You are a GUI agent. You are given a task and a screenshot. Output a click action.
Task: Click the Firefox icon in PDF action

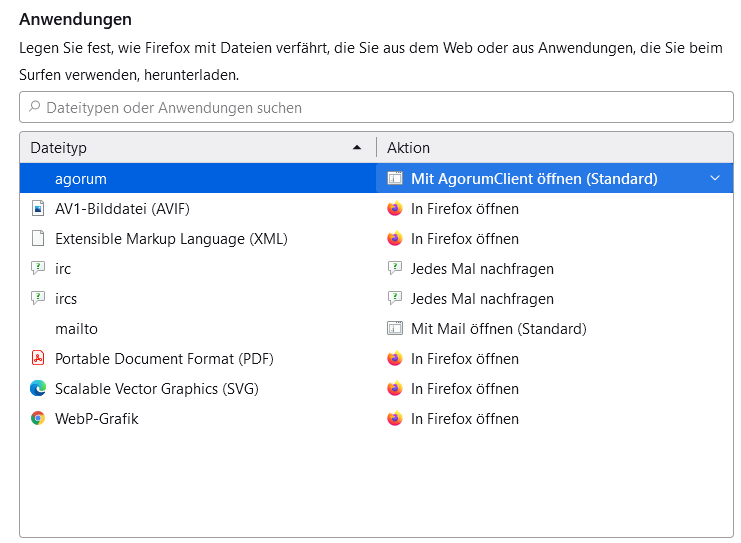[395, 358]
